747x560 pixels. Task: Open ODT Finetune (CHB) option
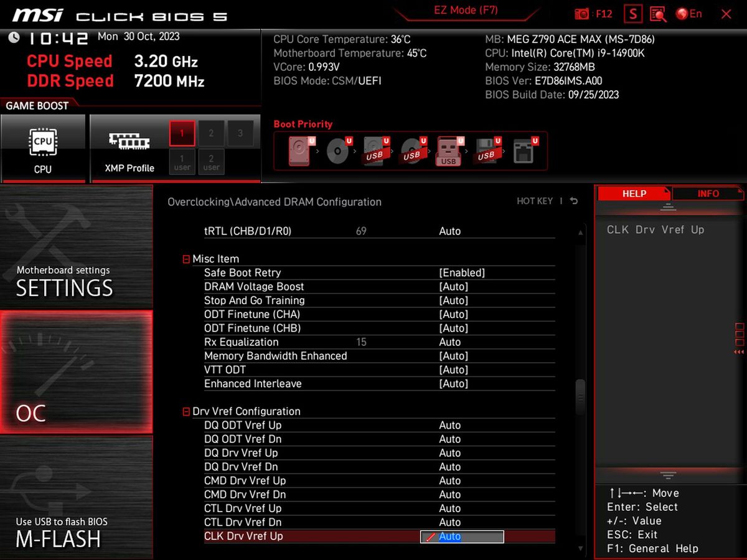point(379,328)
